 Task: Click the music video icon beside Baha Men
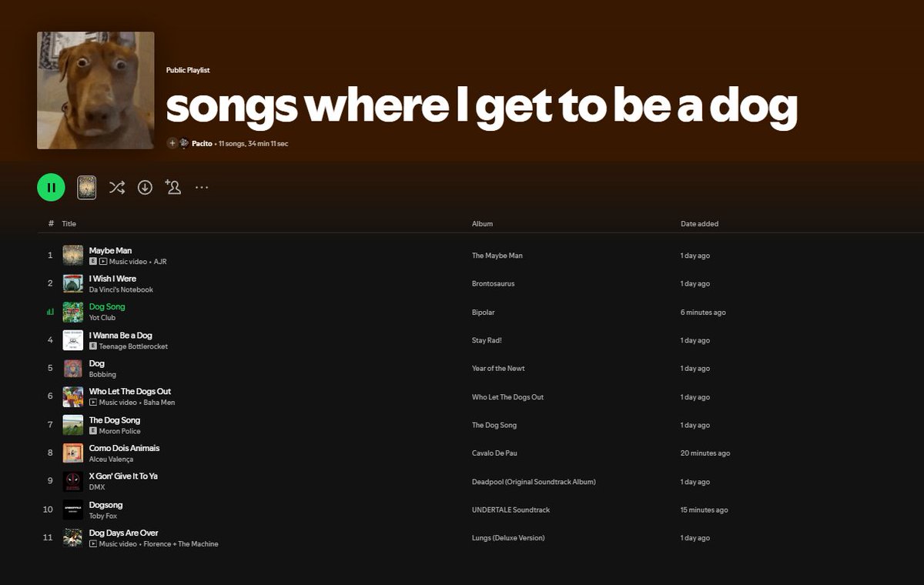(x=92, y=403)
